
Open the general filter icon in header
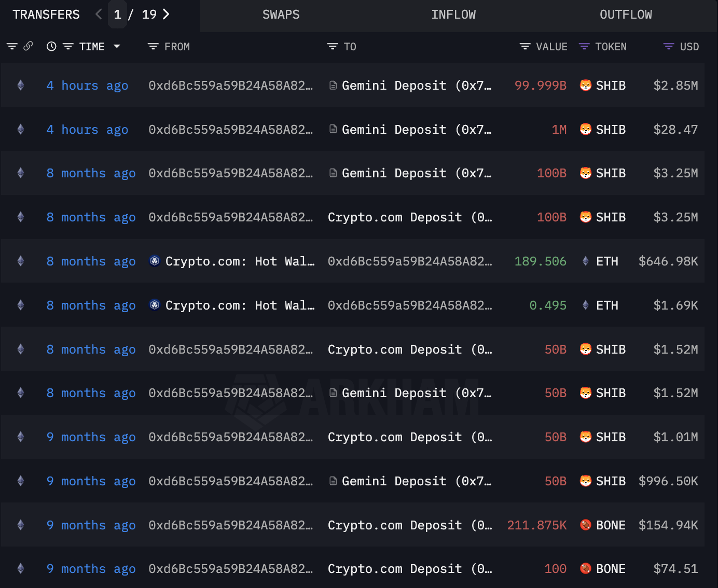(12, 47)
